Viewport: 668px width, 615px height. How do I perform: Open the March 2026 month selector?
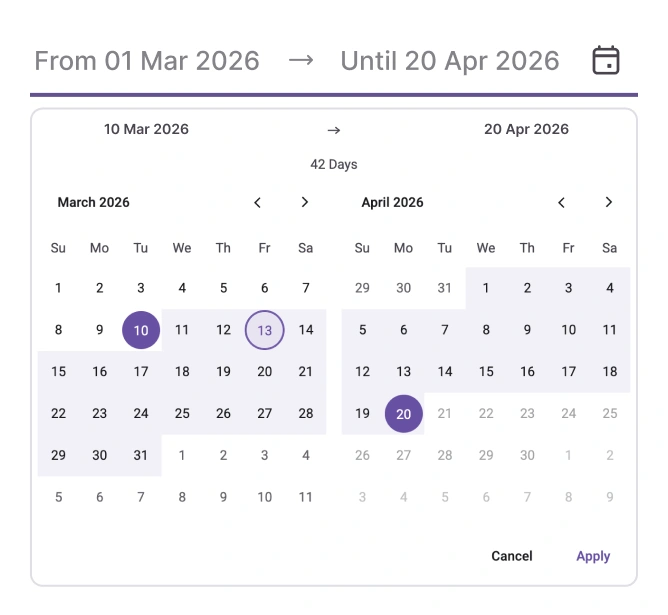[x=93, y=202]
